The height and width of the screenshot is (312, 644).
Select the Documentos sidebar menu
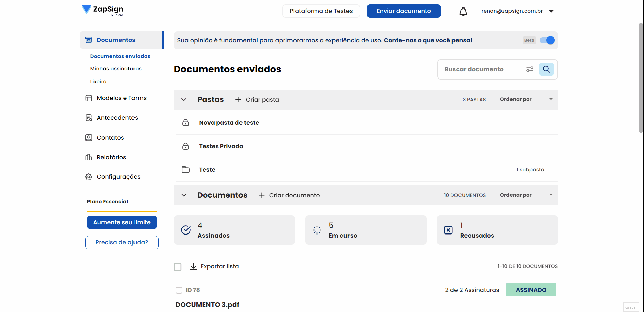click(121, 40)
